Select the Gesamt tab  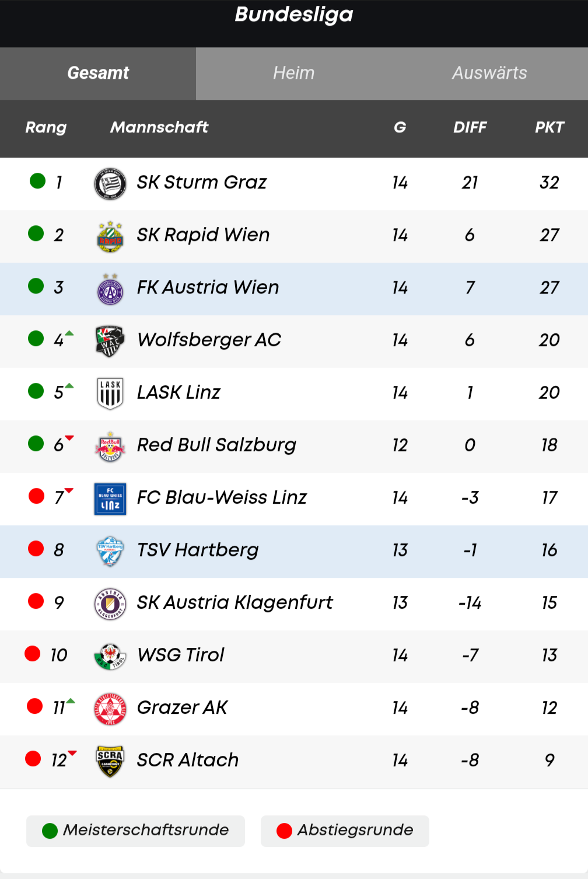click(x=98, y=73)
